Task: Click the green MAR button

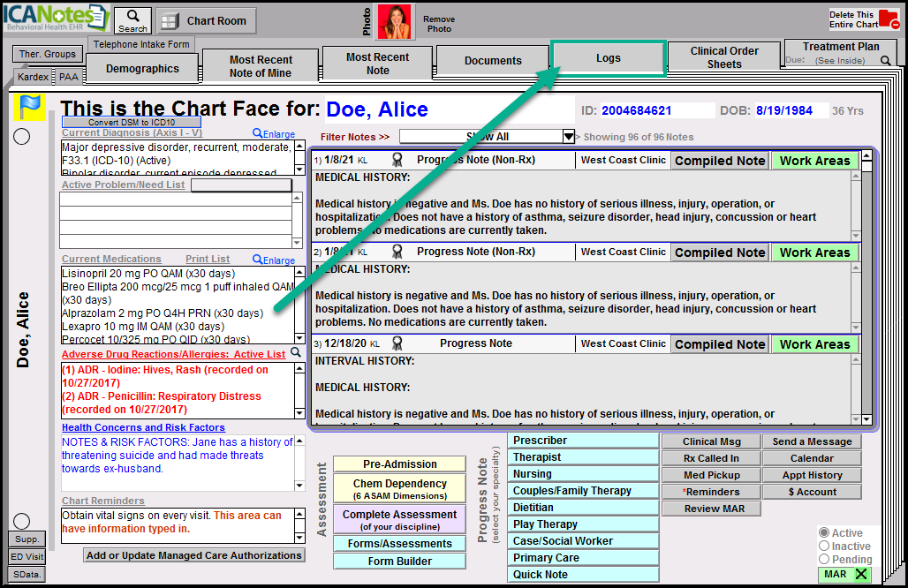Action: coord(843,575)
